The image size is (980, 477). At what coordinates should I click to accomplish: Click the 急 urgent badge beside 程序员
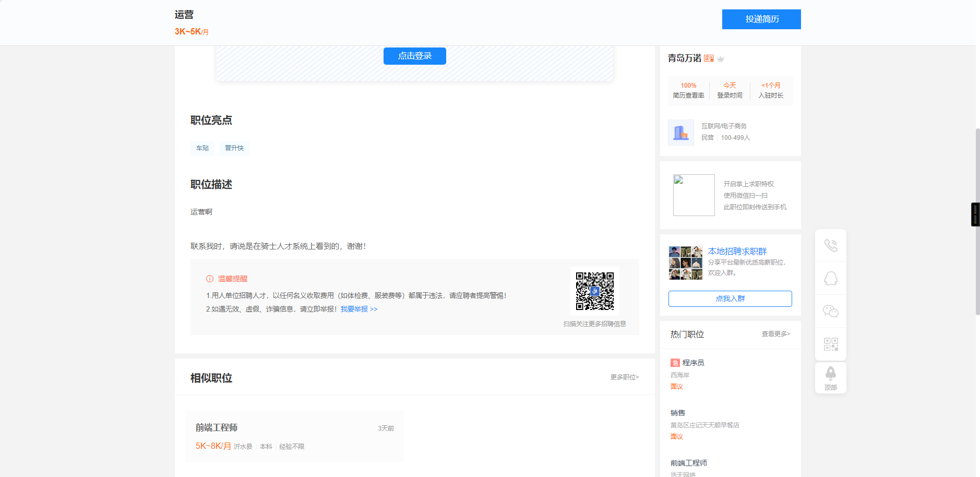(x=675, y=362)
